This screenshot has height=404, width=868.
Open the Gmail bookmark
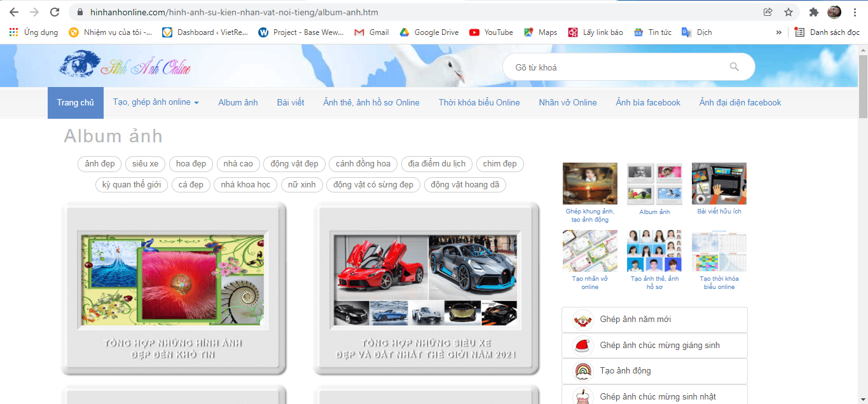[x=371, y=32]
